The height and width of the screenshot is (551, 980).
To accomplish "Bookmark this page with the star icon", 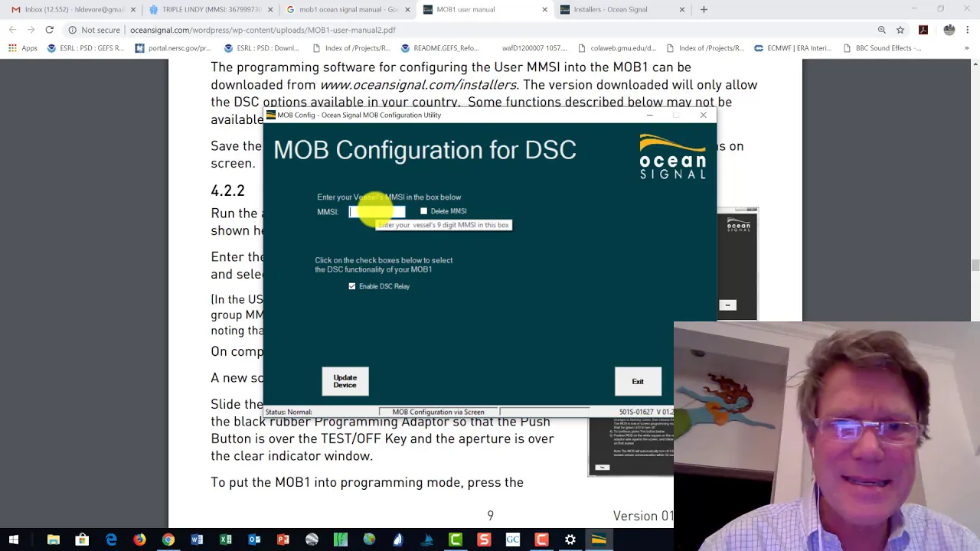I will [900, 30].
